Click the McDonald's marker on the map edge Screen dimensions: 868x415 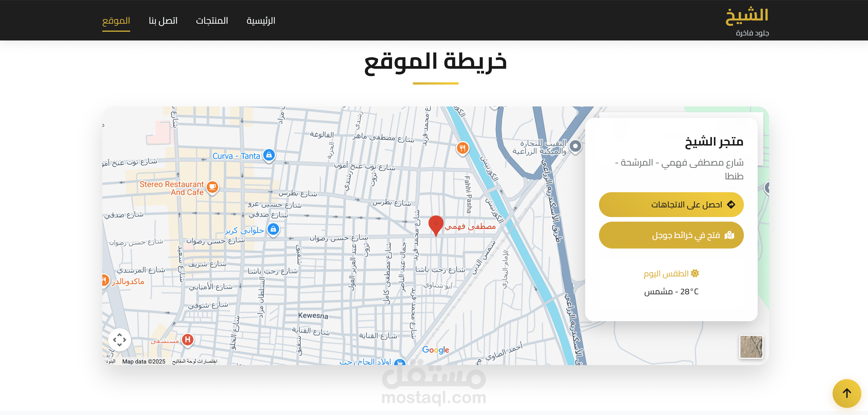[x=105, y=280]
